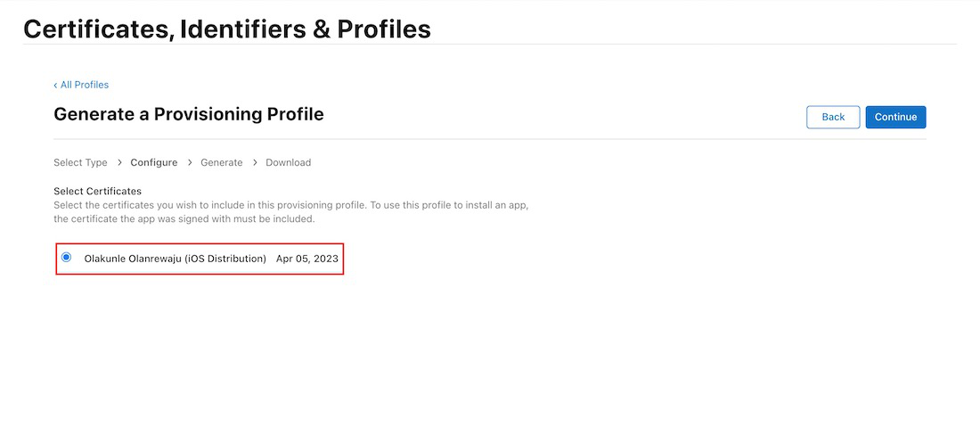The image size is (980, 436).
Task: Click the chevron after Select Type step
Action: pyautogui.click(x=119, y=162)
